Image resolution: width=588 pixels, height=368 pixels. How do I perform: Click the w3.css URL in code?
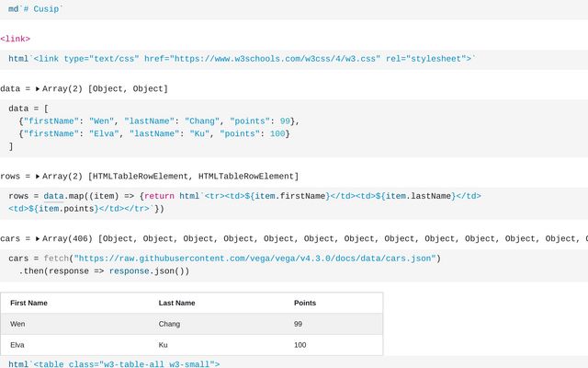click(x=276, y=59)
